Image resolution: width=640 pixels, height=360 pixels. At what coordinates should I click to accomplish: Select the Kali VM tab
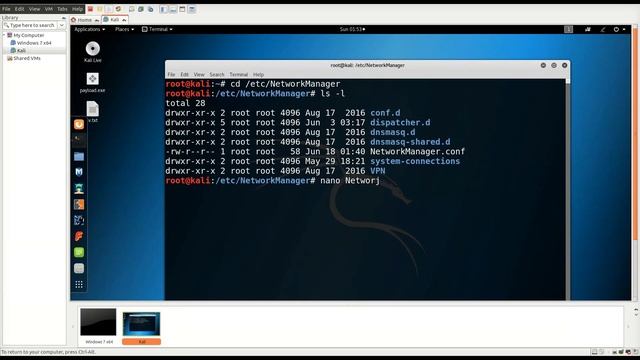[114, 20]
